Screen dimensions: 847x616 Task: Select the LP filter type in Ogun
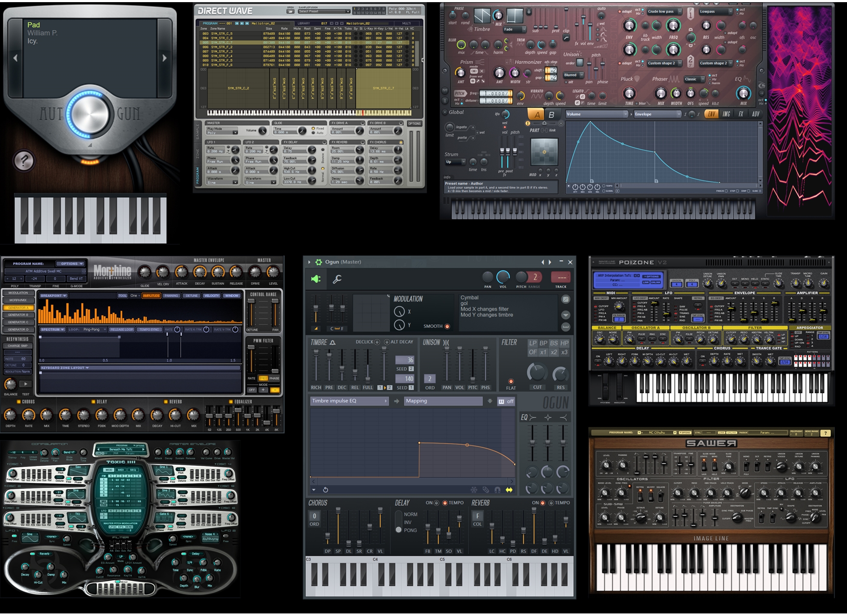(533, 343)
